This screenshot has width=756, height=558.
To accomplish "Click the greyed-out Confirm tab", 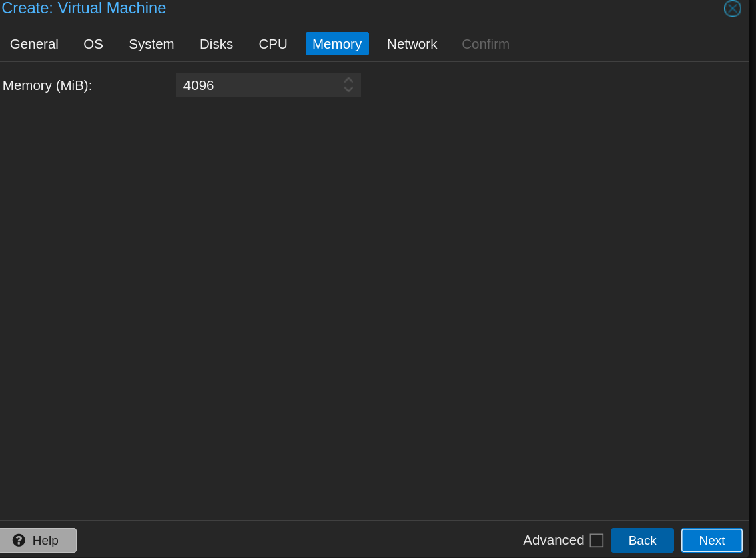I will pos(485,44).
